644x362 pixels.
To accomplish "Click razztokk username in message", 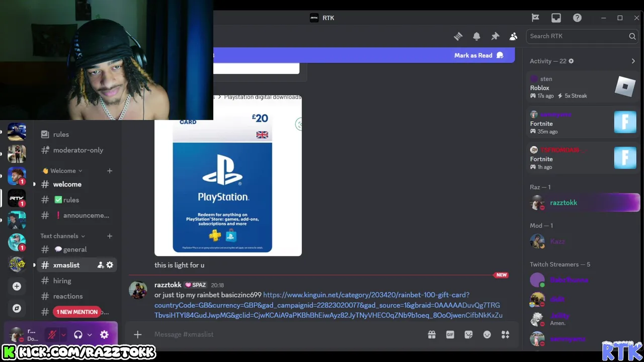I will [168, 285].
